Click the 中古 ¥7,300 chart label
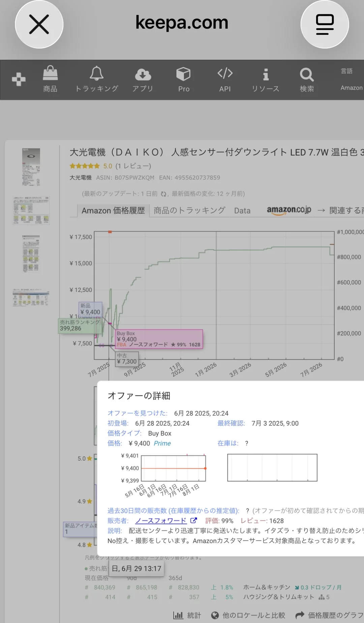Image resolution: width=364 pixels, height=623 pixels. tap(127, 359)
